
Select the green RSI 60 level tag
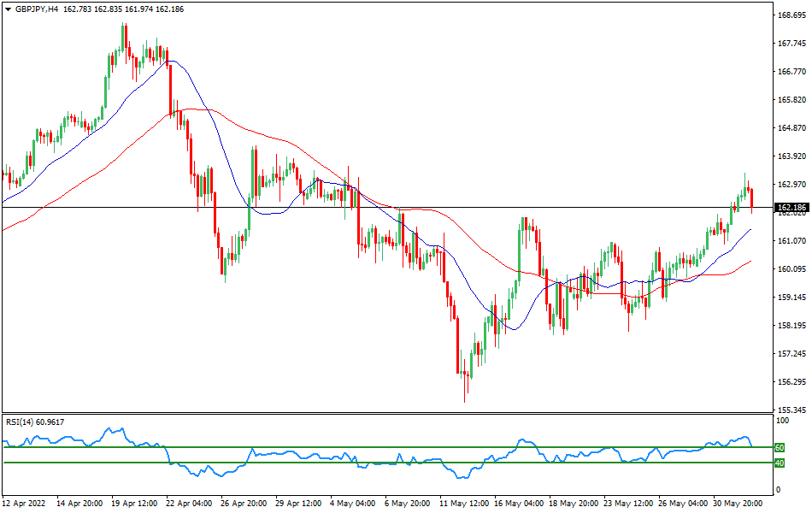(x=780, y=447)
